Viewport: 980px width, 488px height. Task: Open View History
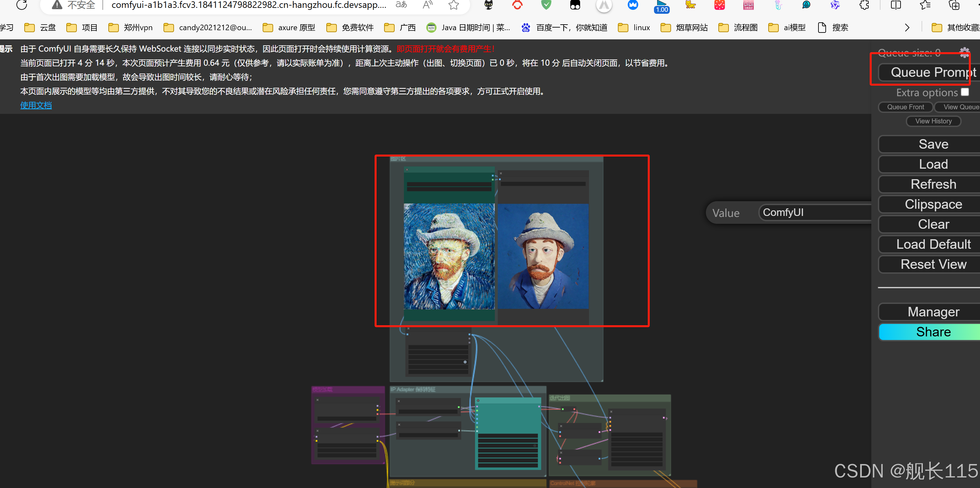click(x=933, y=121)
